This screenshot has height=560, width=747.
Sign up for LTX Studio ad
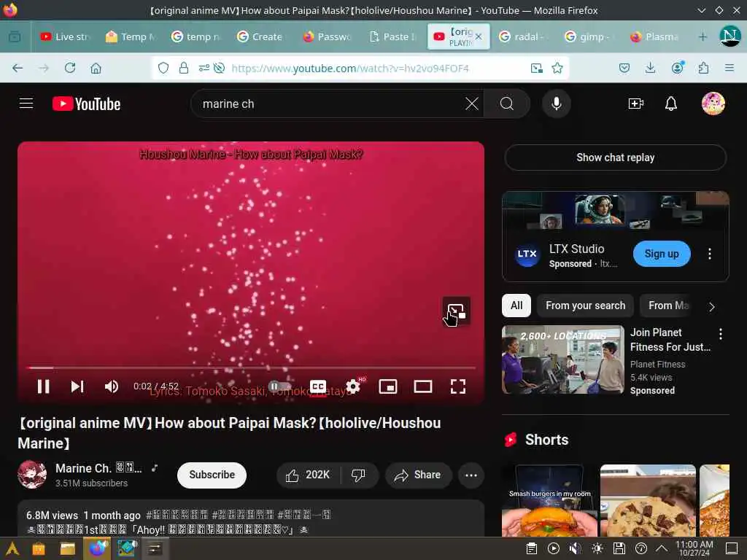click(x=661, y=254)
